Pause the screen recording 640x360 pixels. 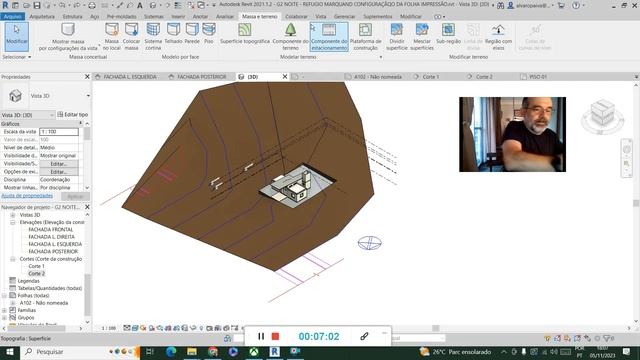pos(261,336)
